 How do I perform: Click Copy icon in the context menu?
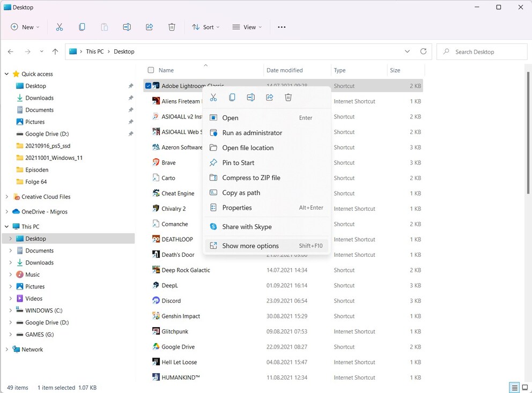pyautogui.click(x=232, y=98)
